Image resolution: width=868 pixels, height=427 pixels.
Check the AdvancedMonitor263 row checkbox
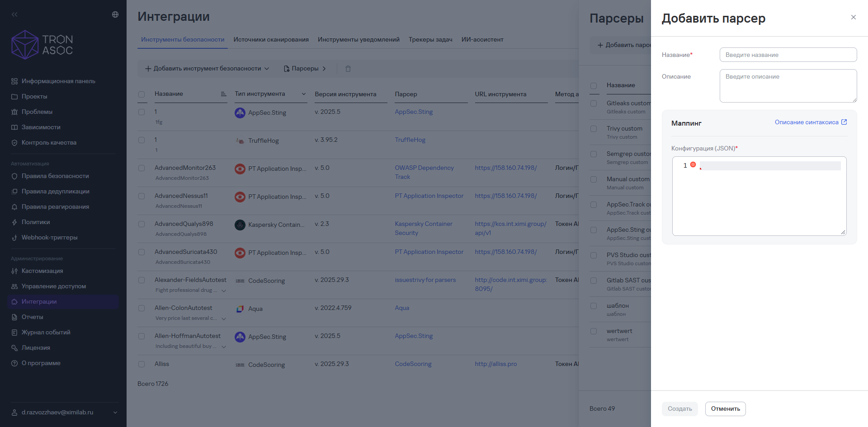pos(142,168)
